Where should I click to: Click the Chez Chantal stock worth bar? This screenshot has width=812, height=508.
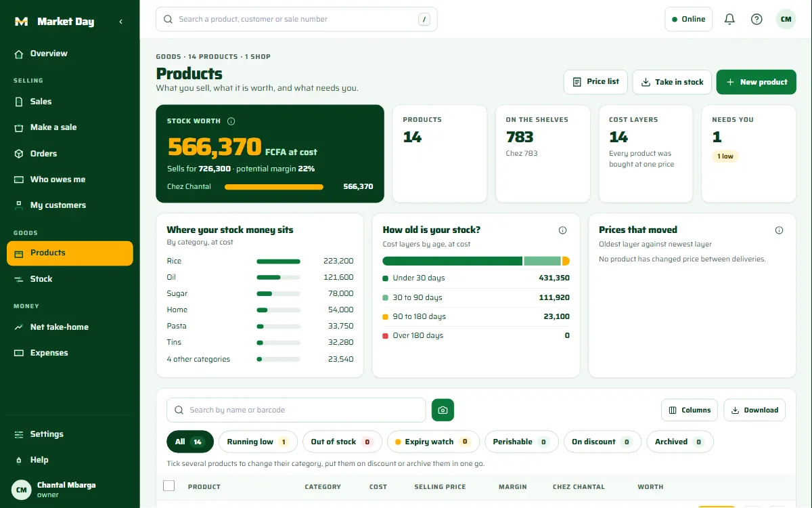(x=273, y=187)
